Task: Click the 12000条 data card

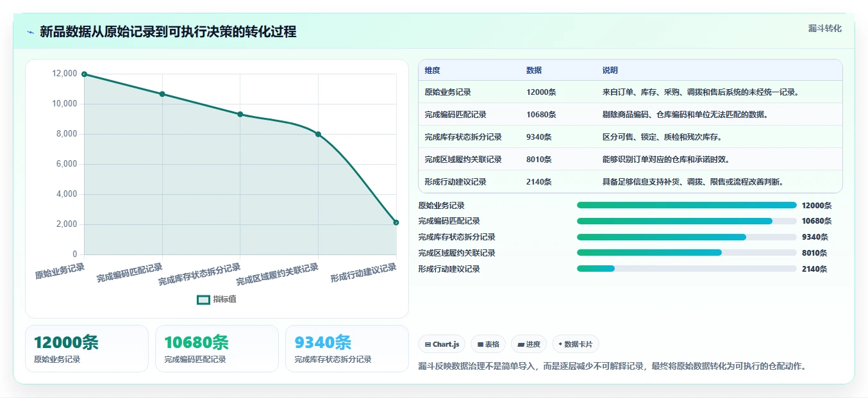Action: click(x=87, y=349)
